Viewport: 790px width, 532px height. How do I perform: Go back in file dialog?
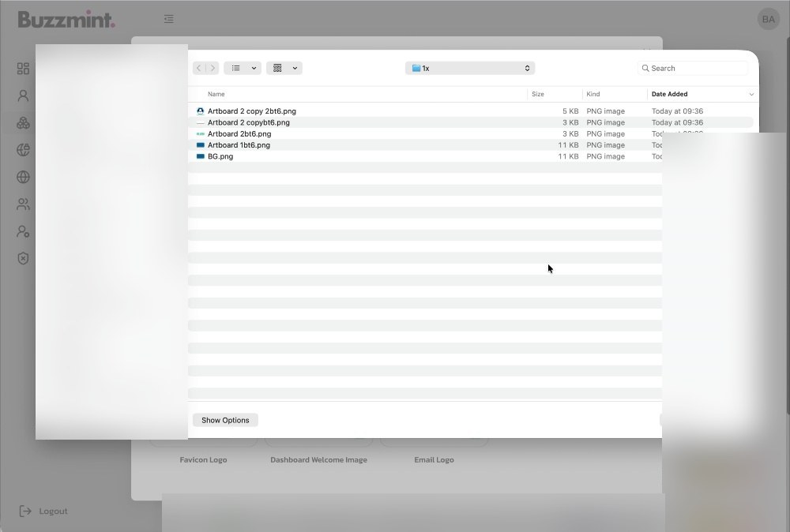(x=199, y=68)
